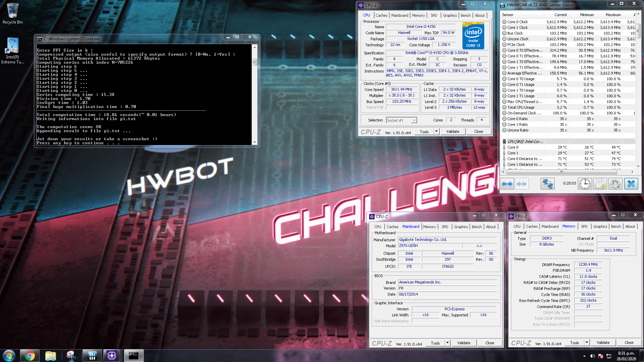Click the BIOS Date value 06/17/2014
Screen dimensions: 644x362
[x=447, y=294]
